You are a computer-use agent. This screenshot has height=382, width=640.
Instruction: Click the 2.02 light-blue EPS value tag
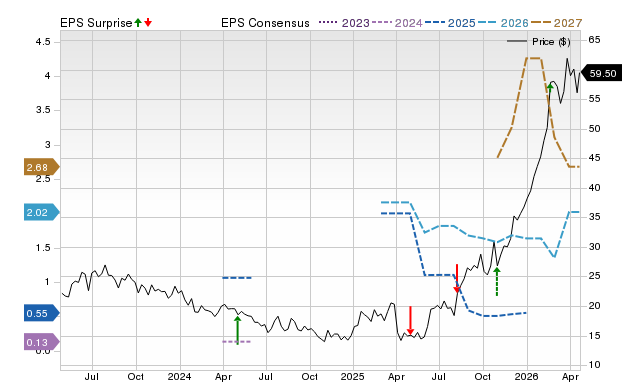pos(42,212)
